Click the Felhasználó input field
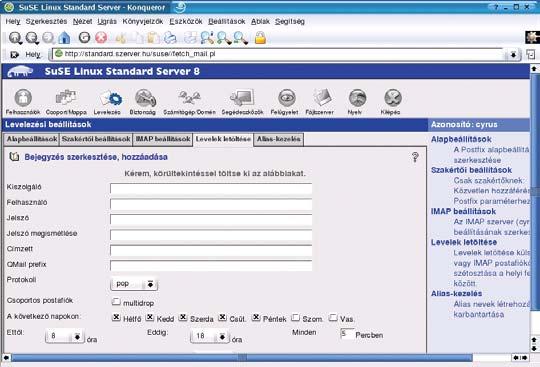The height and width of the screenshot is (367, 540). pyautogui.click(x=211, y=204)
